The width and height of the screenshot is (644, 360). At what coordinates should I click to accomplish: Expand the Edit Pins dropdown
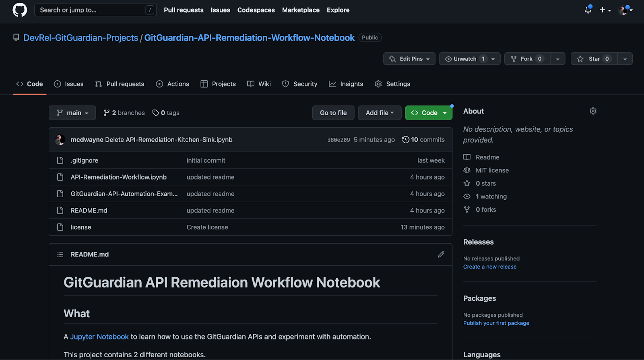tap(409, 59)
